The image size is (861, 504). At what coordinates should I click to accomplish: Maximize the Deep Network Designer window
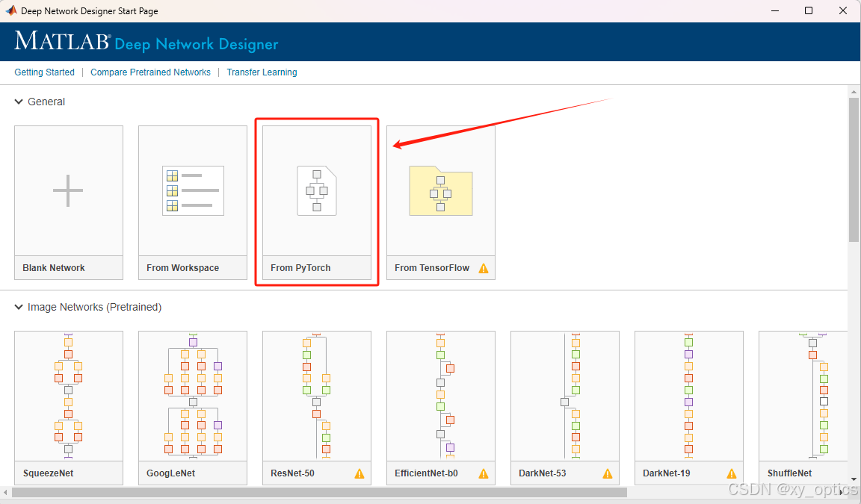pos(808,10)
